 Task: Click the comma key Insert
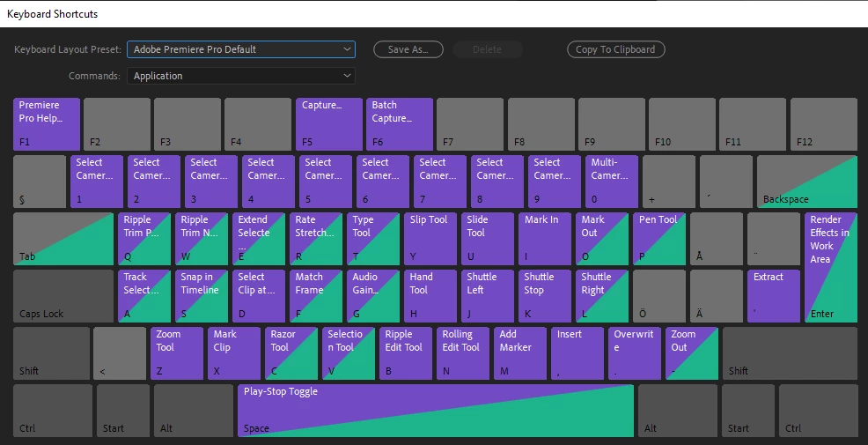point(577,353)
